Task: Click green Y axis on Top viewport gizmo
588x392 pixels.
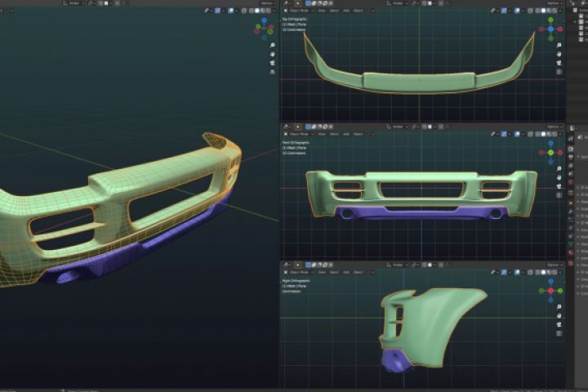Action: click(x=550, y=20)
